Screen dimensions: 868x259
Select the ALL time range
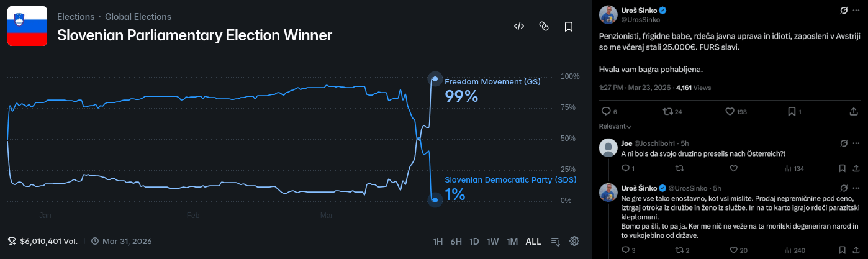pos(533,242)
